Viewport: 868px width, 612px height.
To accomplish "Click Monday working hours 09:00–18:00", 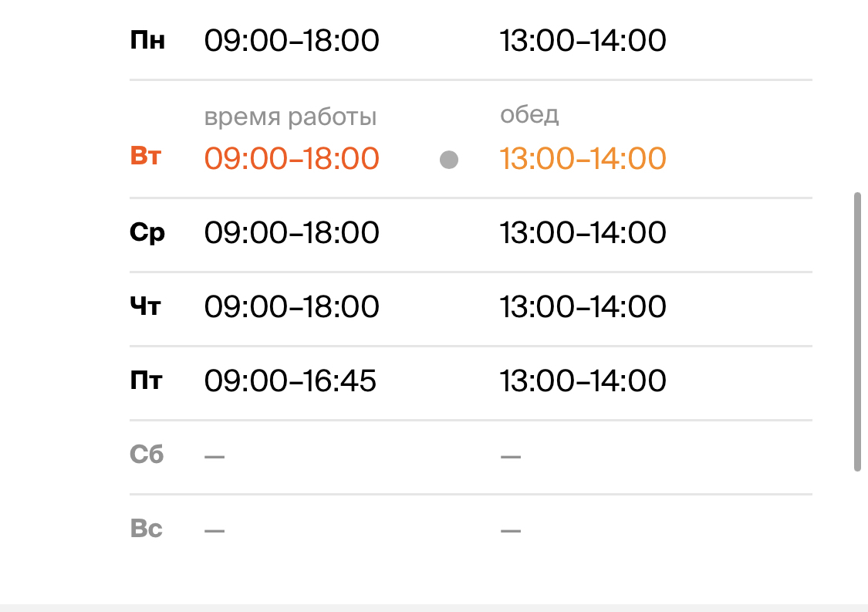I will pos(292,41).
